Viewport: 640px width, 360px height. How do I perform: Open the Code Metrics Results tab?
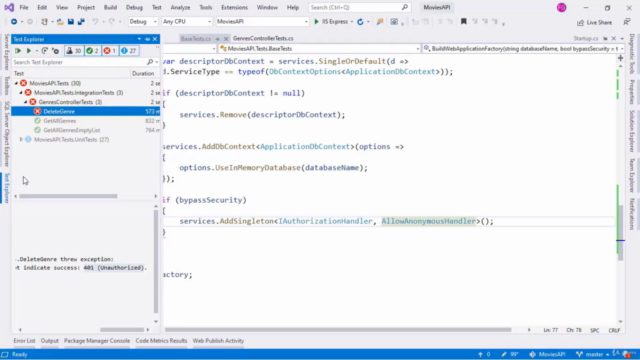click(x=161, y=341)
